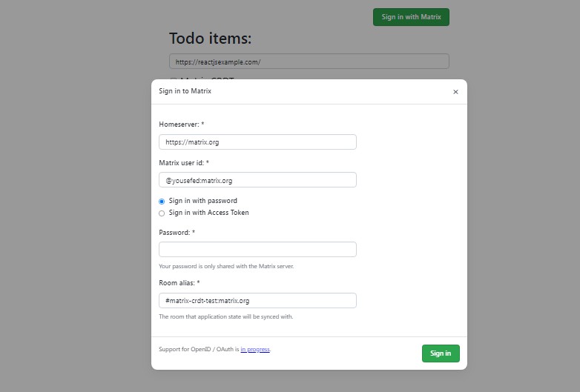The height and width of the screenshot is (392, 580).
Task: Select the Room alias input field
Action: [257, 300]
